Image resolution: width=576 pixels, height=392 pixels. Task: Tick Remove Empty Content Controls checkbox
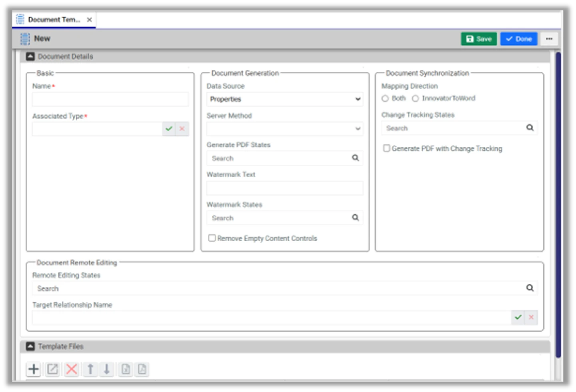[212, 238]
